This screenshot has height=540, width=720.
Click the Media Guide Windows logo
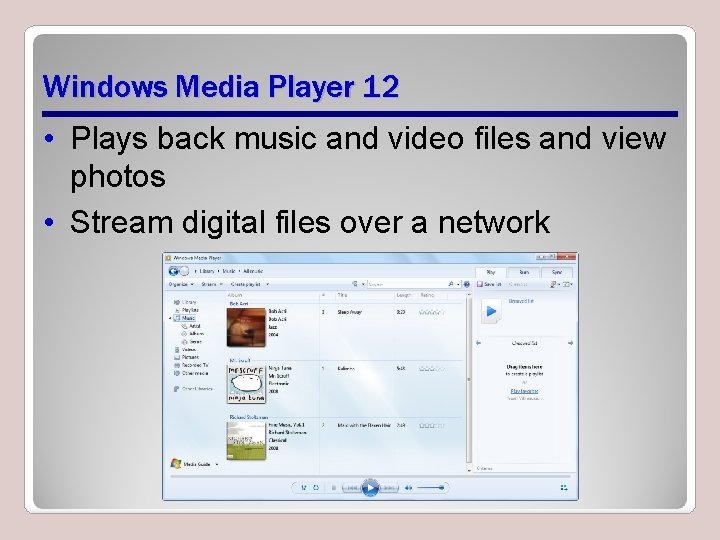tap(176, 463)
